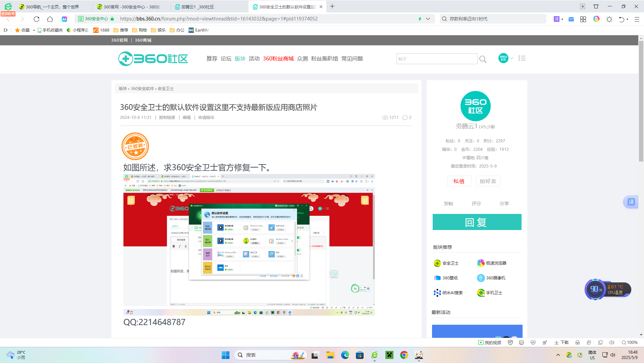The height and width of the screenshot is (363, 644).
Task: Open the 论坛 forum nav item
Action: 226,59
